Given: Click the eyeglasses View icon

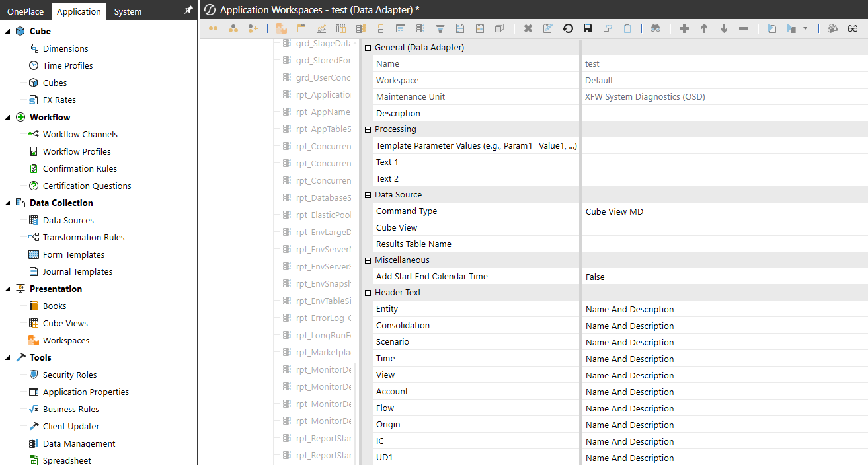Looking at the screenshot, I should pos(853,28).
